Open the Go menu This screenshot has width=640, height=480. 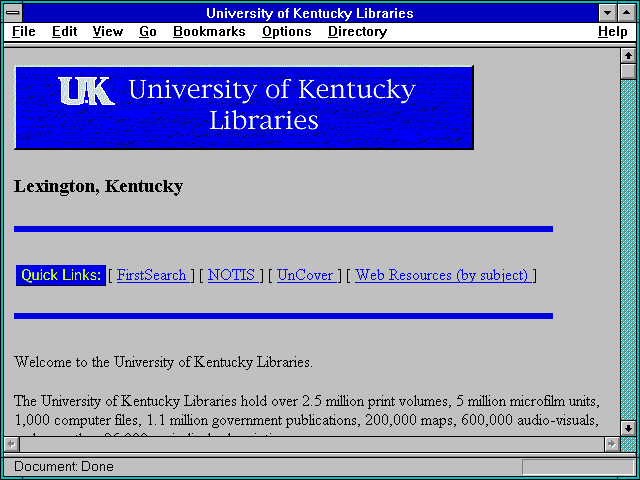(148, 31)
